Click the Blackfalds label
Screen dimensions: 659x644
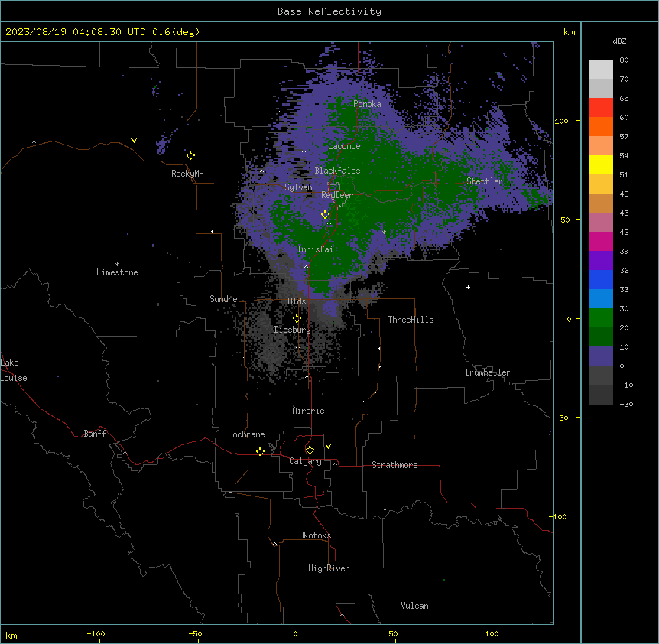click(x=337, y=171)
